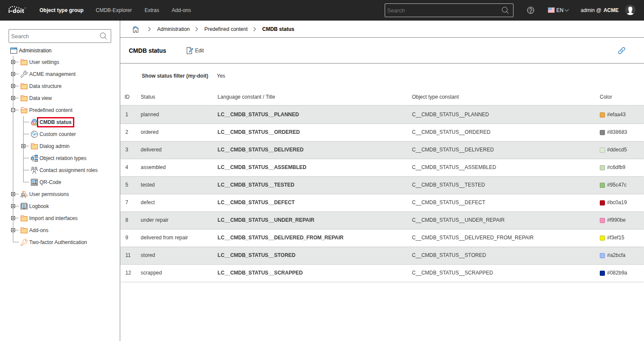Click C__CMDB_STATUS__STORED constant cell

pyautogui.click(x=449, y=255)
